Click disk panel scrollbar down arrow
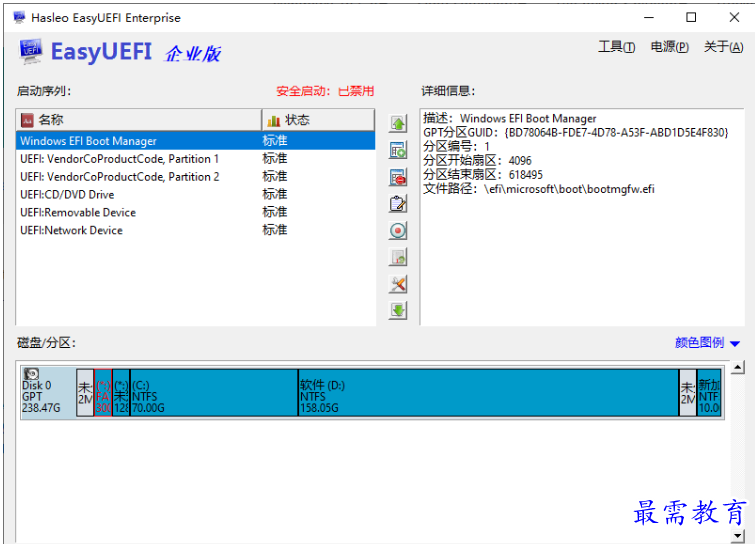755x544 pixels. pyautogui.click(x=738, y=535)
